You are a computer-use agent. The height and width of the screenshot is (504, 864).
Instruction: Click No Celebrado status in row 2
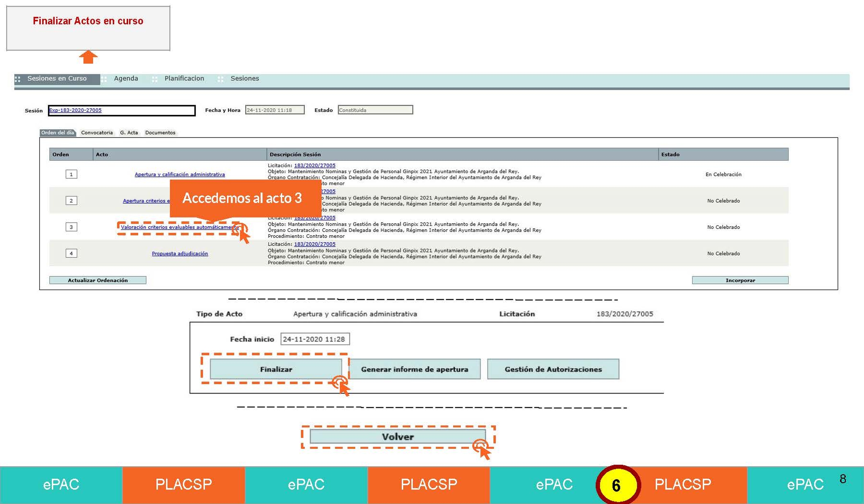click(x=723, y=201)
